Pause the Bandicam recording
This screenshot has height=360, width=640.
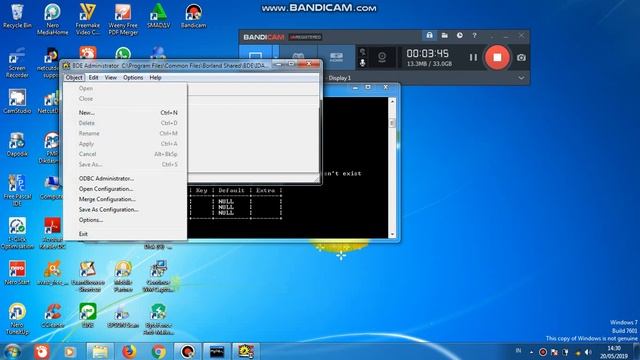(x=473, y=58)
